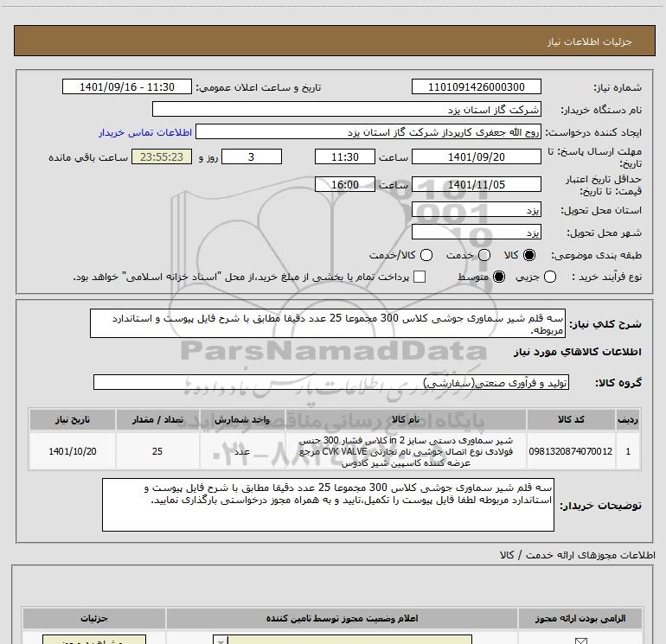The height and width of the screenshot is (644, 666).
Task: Tick the Islamic treasury payment checkbox
Action: (419, 277)
